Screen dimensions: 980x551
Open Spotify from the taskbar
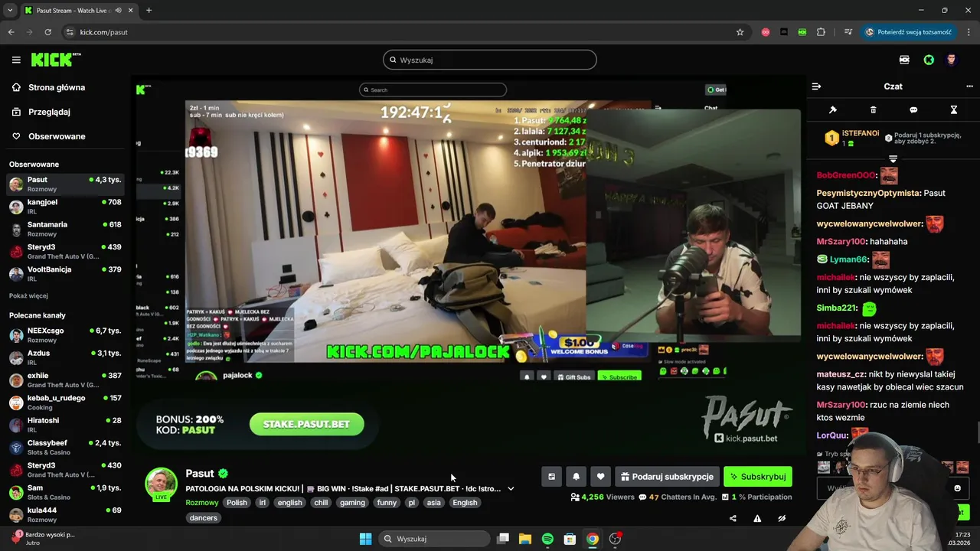click(x=547, y=539)
